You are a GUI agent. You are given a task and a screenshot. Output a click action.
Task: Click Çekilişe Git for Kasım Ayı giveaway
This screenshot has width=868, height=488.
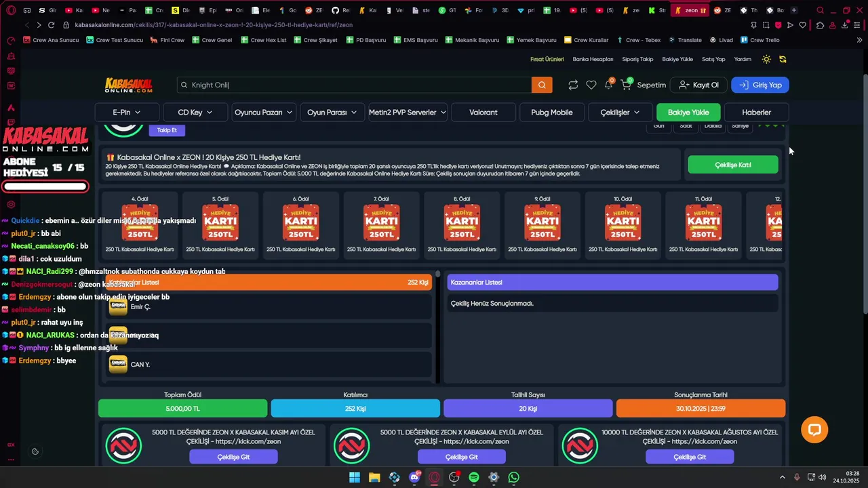tap(233, 457)
